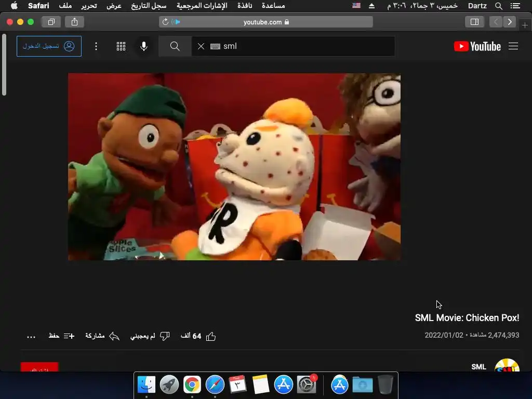Open the SML channel avatar

click(x=507, y=365)
